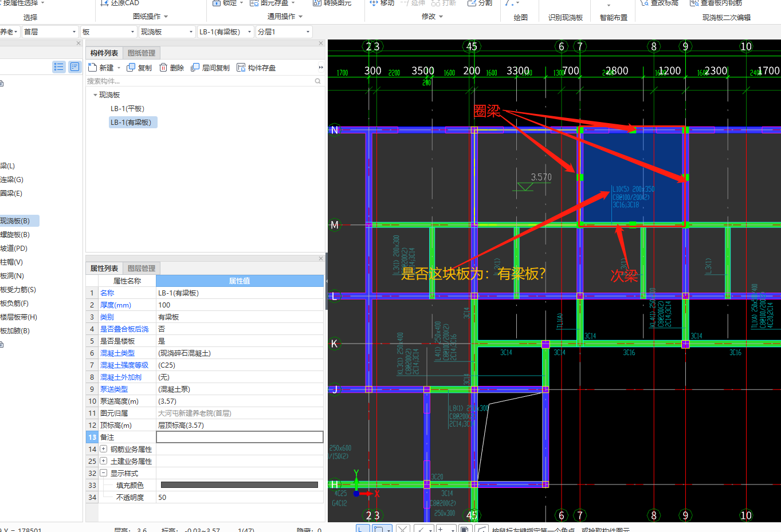
Task: Click the 混凝土强度等级 property link
Action: [124, 365]
